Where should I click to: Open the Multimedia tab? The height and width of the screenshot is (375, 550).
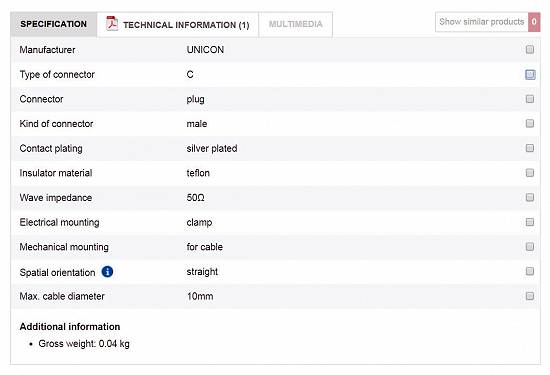295,24
